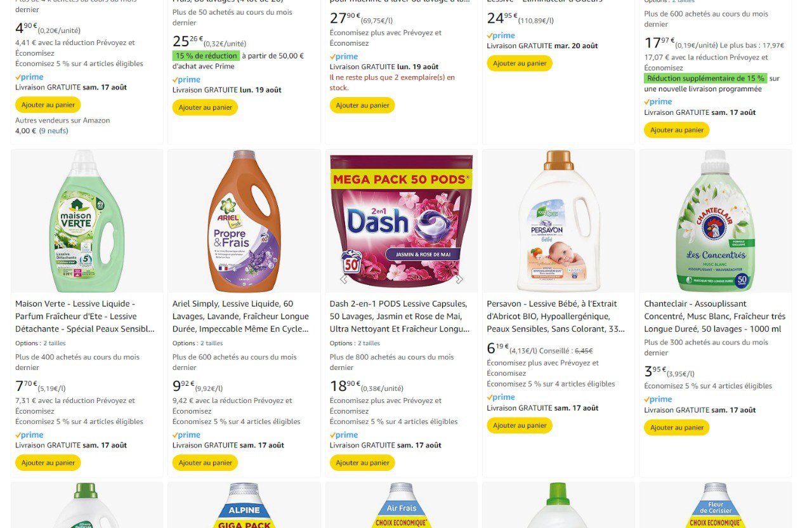This screenshot has height=528, width=812.
Task: Click Prime logo under Maison Verte listing
Action: (x=30, y=435)
